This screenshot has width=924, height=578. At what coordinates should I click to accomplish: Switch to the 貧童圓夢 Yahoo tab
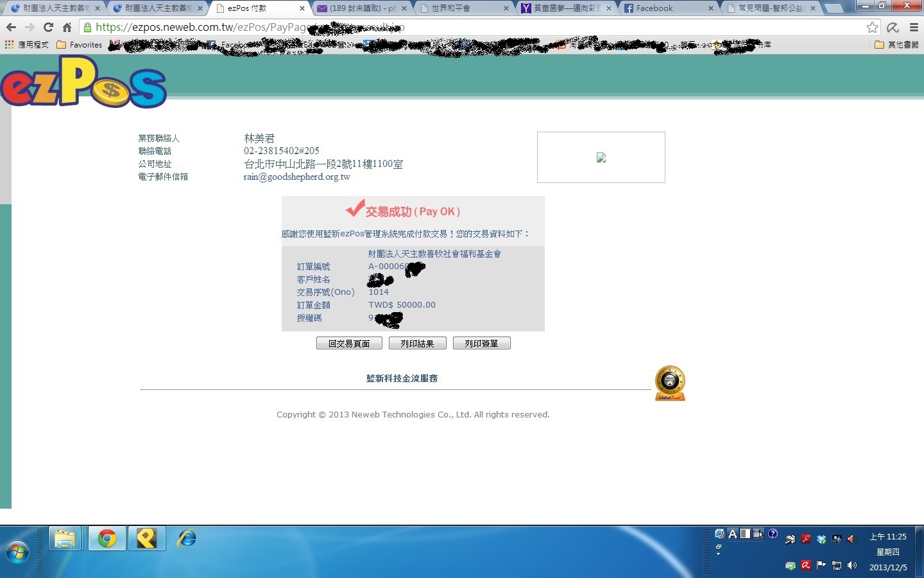[565, 8]
